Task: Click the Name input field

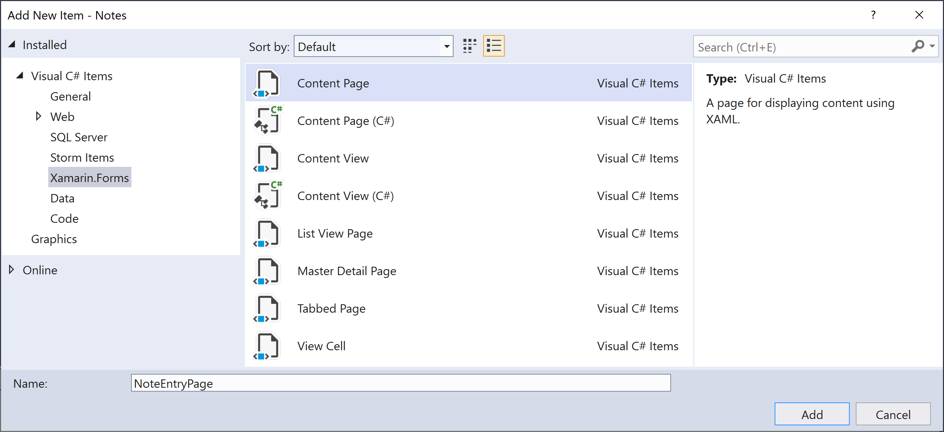Action: click(x=400, y=383)
